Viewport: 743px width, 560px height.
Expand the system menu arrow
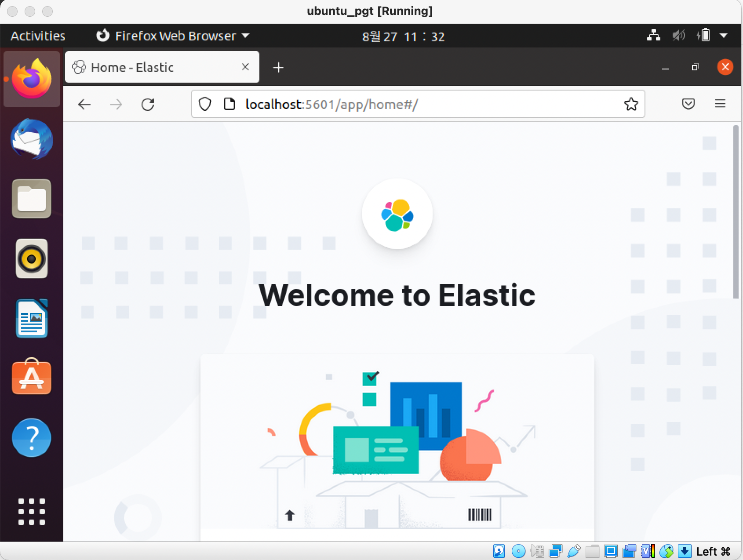[724, 36]
